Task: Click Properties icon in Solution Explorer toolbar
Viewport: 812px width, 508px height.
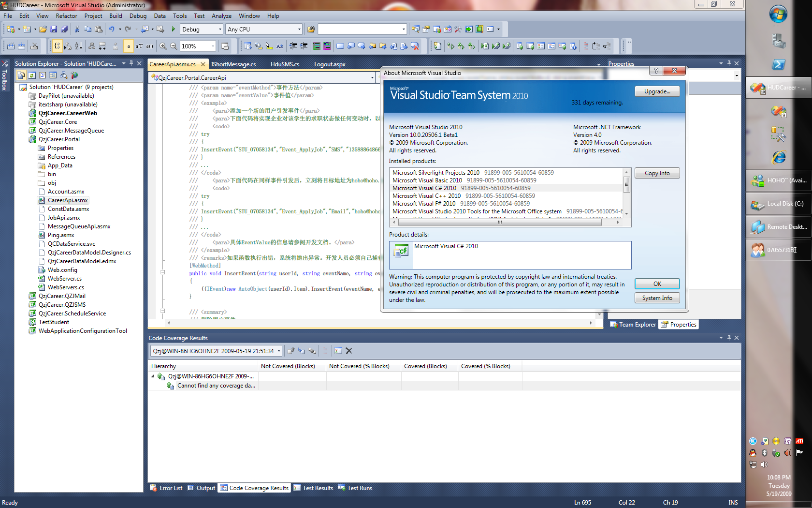Action: (53, 75)
